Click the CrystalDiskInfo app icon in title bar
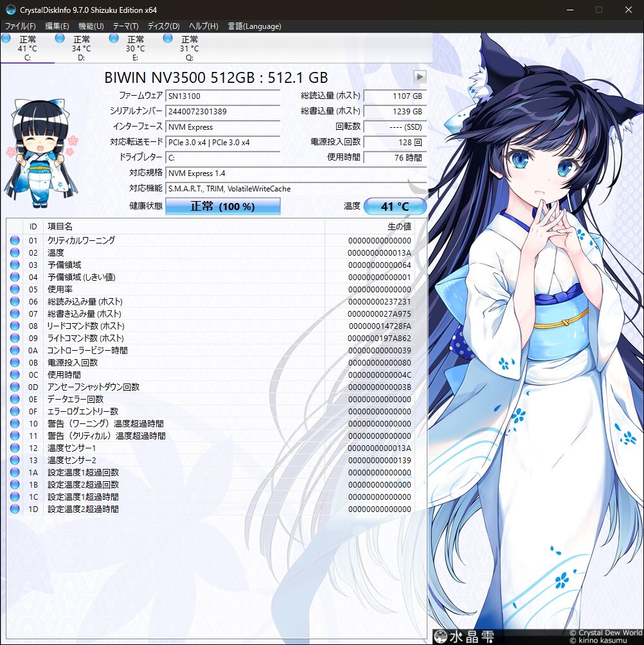This screenshot has height=645, width=644. pyautogui.click(x=10, y=10)
